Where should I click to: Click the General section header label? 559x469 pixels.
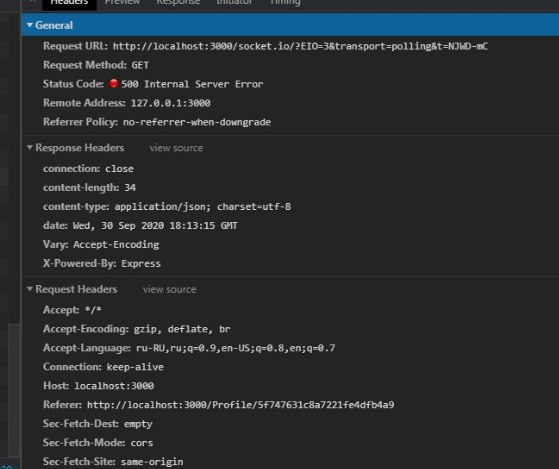click(x=54, y=25)
